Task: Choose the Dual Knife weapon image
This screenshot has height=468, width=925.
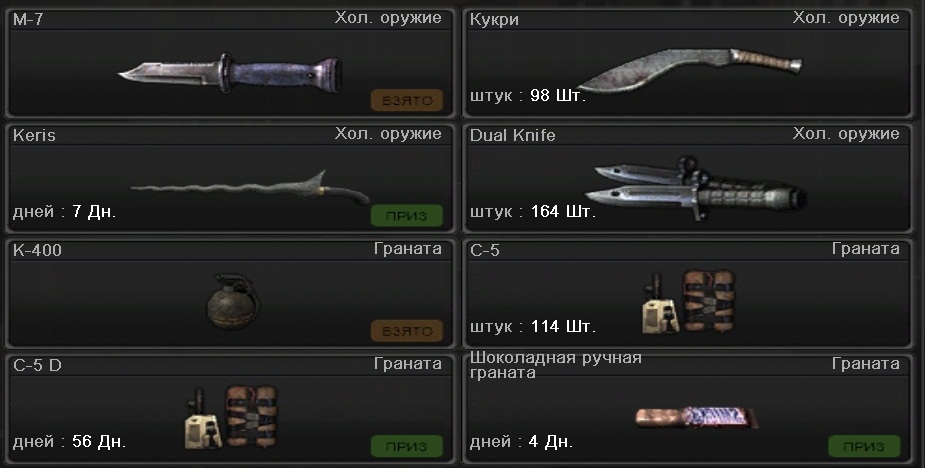Action: pos(695,187)
